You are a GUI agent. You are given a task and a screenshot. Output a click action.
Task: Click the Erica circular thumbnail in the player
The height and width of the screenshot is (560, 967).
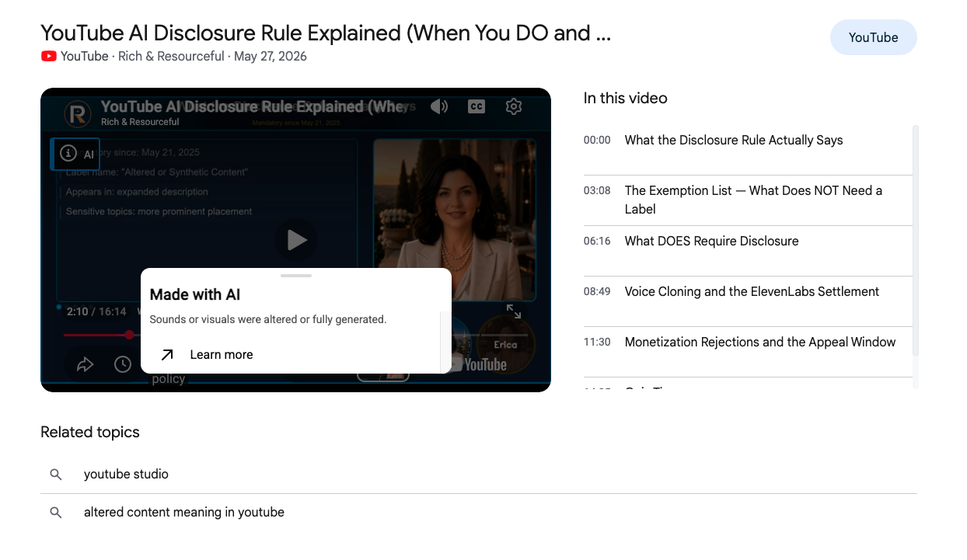click(x=505, y=343)
